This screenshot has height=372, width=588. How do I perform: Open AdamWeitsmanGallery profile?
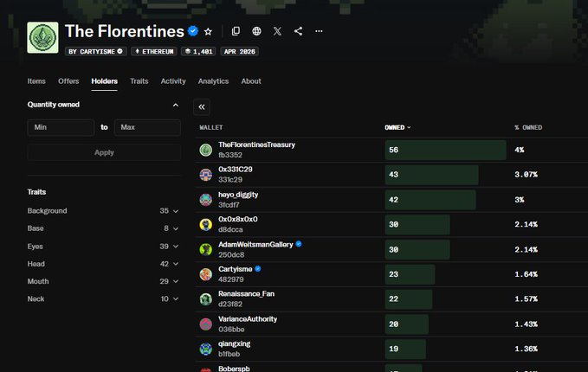coord(255,245)
